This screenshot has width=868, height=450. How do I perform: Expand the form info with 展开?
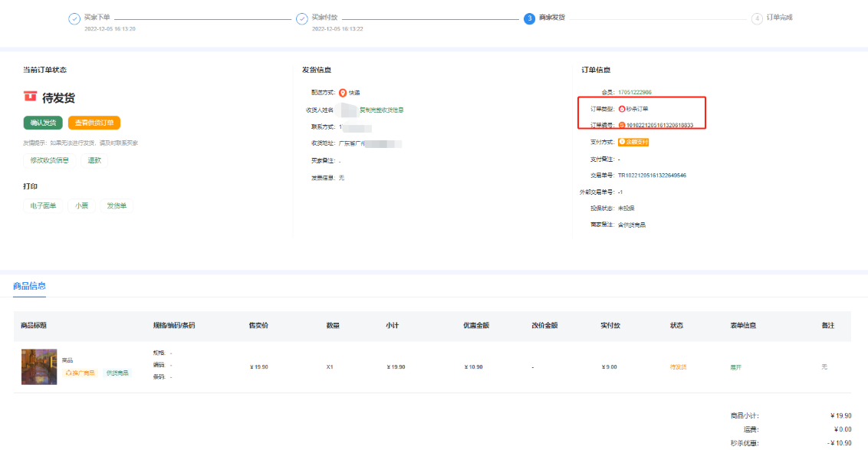click(x=735, y=367)
